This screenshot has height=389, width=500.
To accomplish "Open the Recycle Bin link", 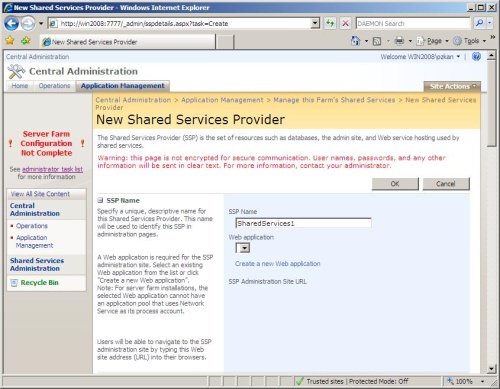I will [39, 283].
